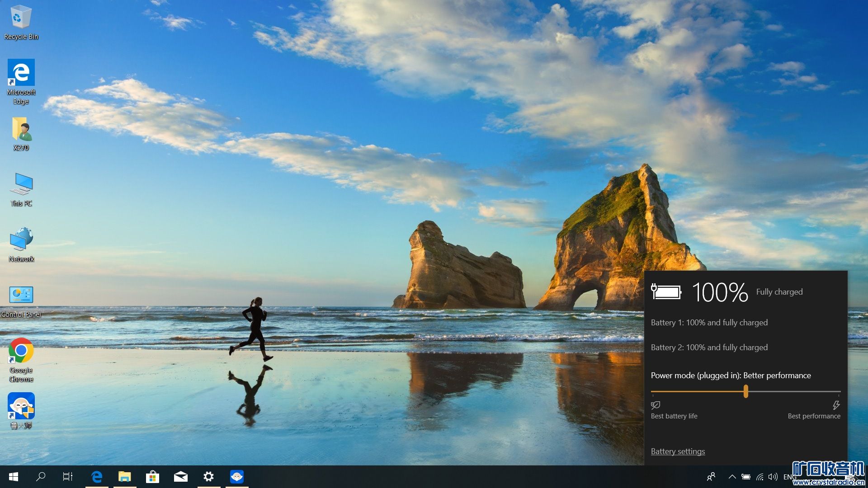
Task: Open taskbar search magnifier
Action: point(41,477)
